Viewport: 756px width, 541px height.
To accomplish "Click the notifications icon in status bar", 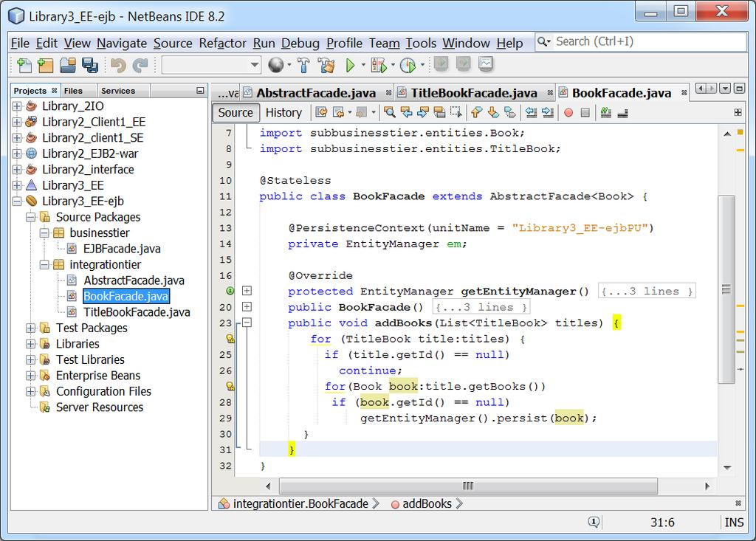I will [x=594, y=522].
